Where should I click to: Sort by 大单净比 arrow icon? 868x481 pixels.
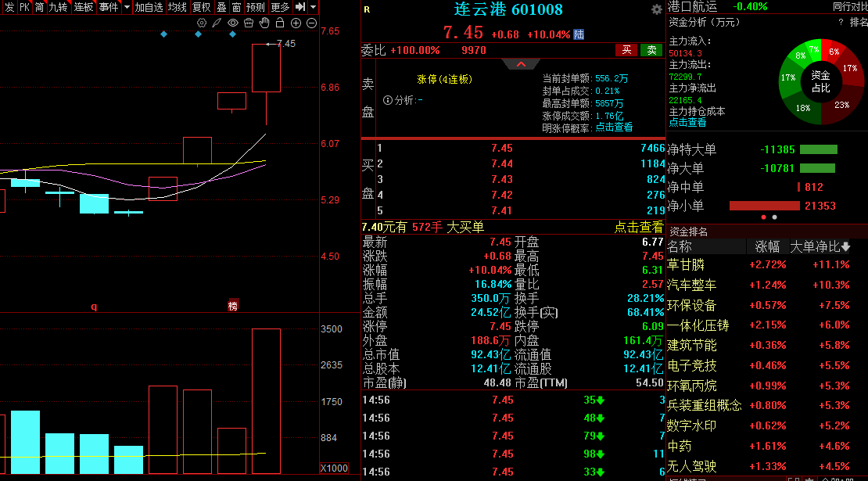click(846, 246)
